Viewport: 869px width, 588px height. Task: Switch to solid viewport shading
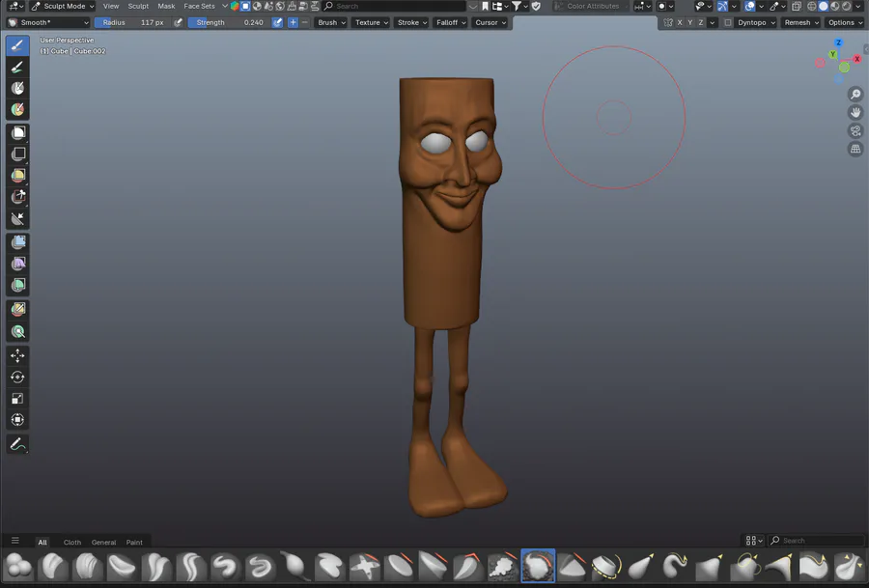824,6
